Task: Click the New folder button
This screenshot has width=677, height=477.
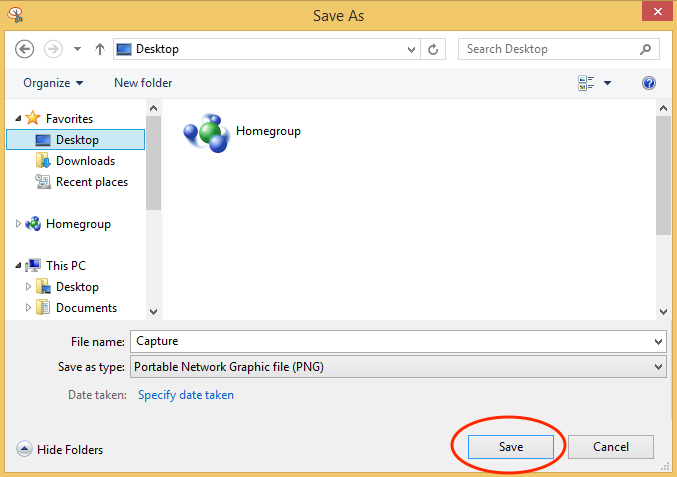Action: pos(143,83)
